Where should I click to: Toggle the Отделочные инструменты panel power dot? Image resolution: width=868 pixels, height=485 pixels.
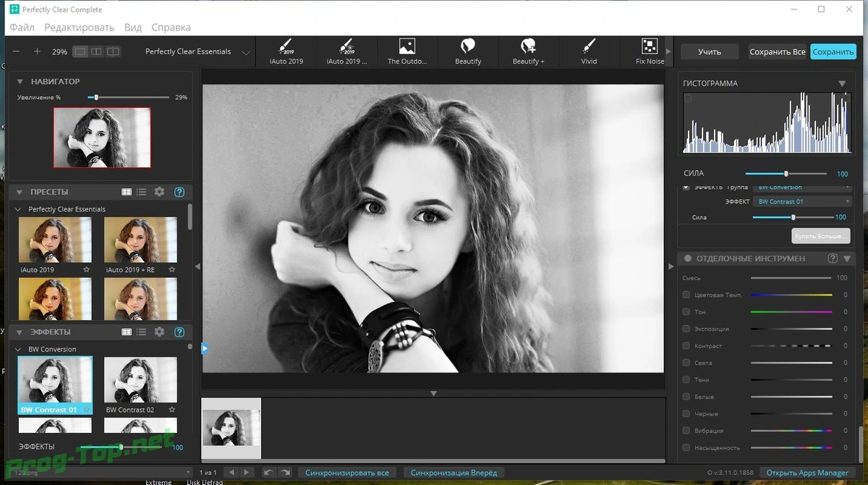coord(689,258)
